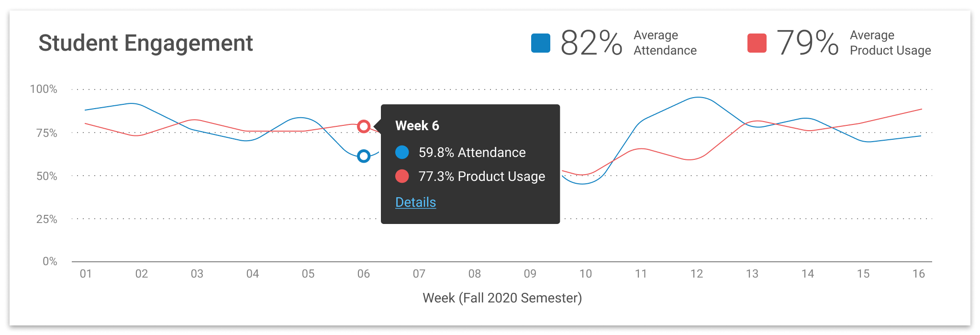Screen dimensions: 980x335
Task: Toggle the Attendance series via its legend marker
Action: [x=540, y=43]
